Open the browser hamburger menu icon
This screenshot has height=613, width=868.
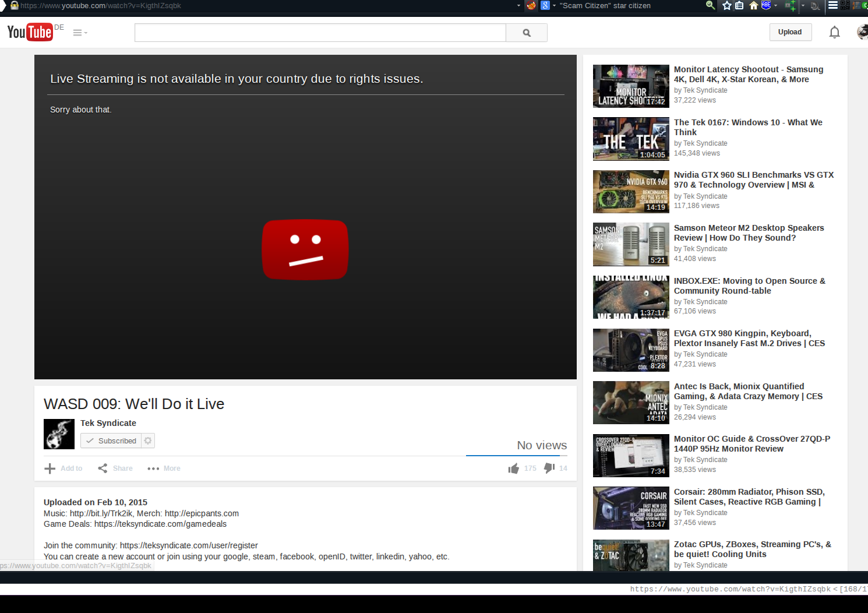coord(833,5)
